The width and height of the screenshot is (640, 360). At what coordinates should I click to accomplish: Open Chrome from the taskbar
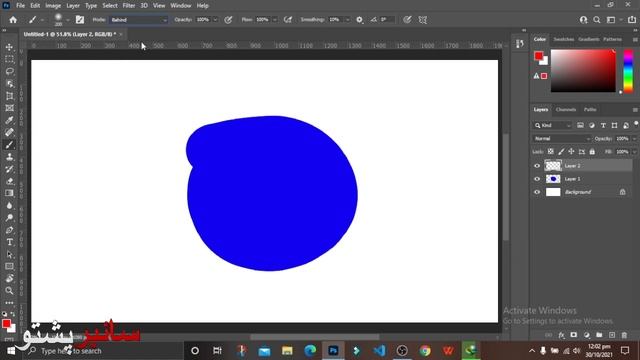[x=425, y=351]
